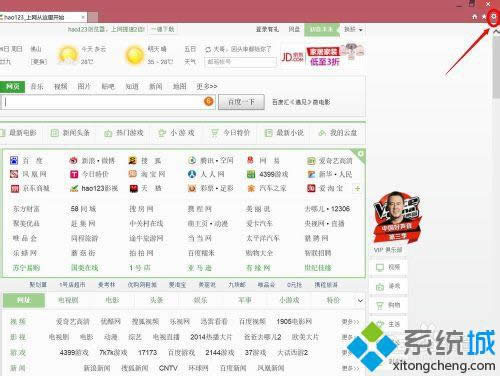Expand 更多>> in the 视频 row
Viewport: 500px width, 376px height.
tap(350, 322)
